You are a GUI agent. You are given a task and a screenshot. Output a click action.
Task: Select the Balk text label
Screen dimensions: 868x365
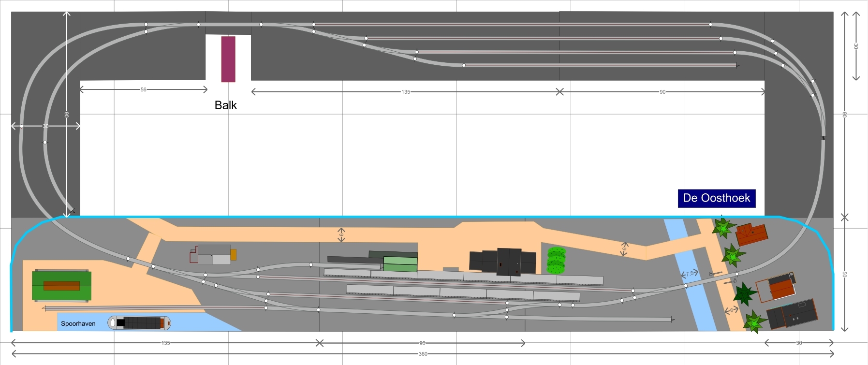pos(225,105)
